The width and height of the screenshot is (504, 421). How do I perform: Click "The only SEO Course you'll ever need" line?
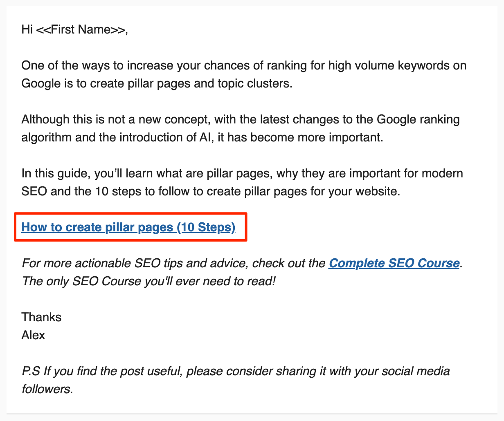click(x=148, y=281)
